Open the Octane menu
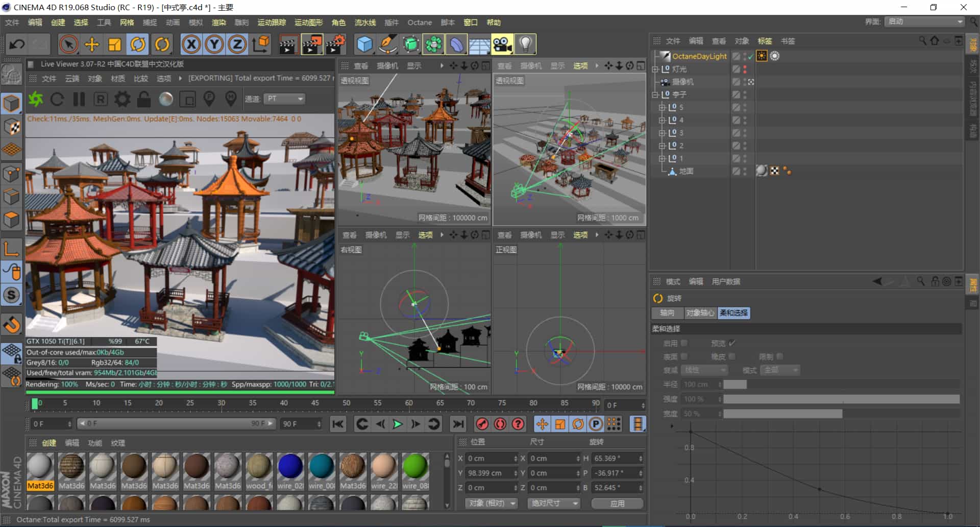 [420, 22]
